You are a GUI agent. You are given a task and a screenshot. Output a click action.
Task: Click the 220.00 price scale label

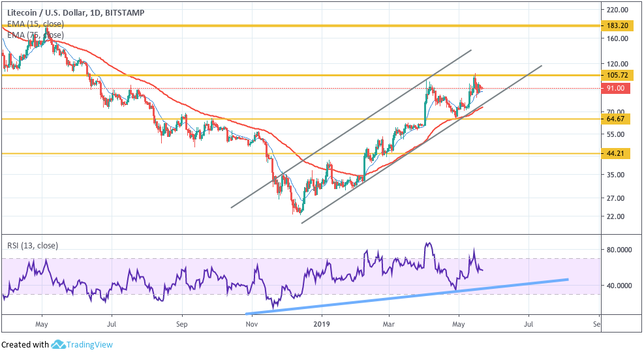pyautogui.click(x=618, y=10)
